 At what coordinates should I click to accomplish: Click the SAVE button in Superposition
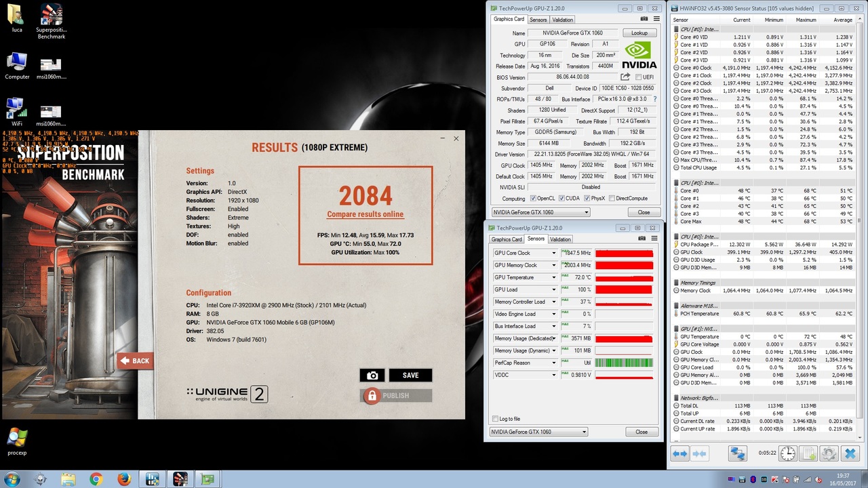coord(410,375)
